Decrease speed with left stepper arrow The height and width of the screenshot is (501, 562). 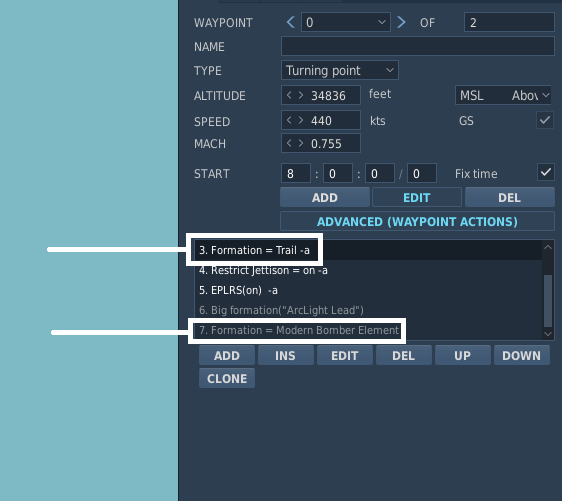(x=289, y=120)
